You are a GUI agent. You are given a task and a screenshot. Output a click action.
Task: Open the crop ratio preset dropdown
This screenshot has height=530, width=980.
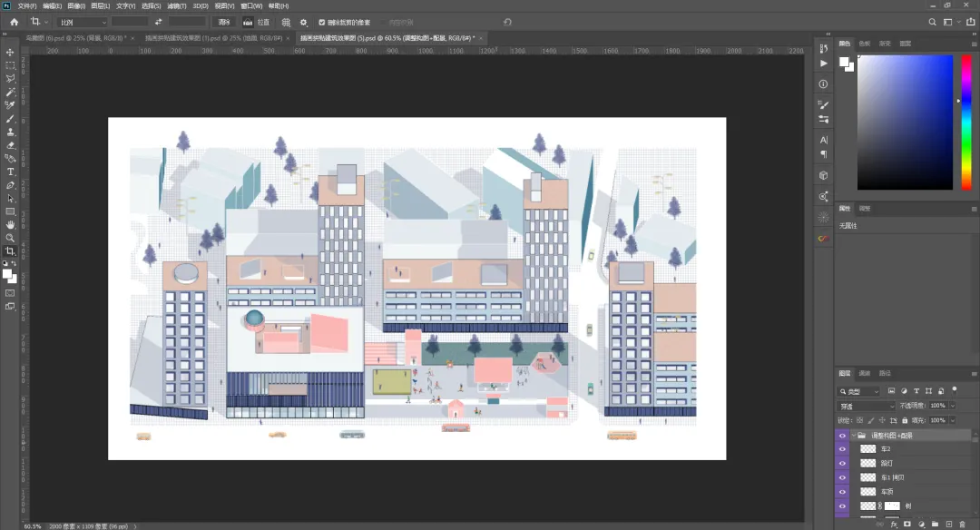[83, 22]
